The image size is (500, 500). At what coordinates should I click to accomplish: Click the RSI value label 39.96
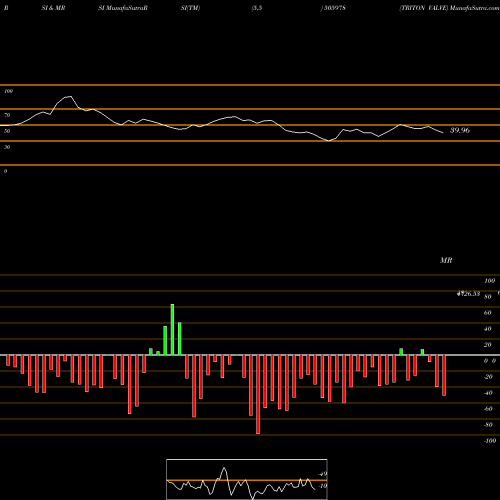(460, 130)
